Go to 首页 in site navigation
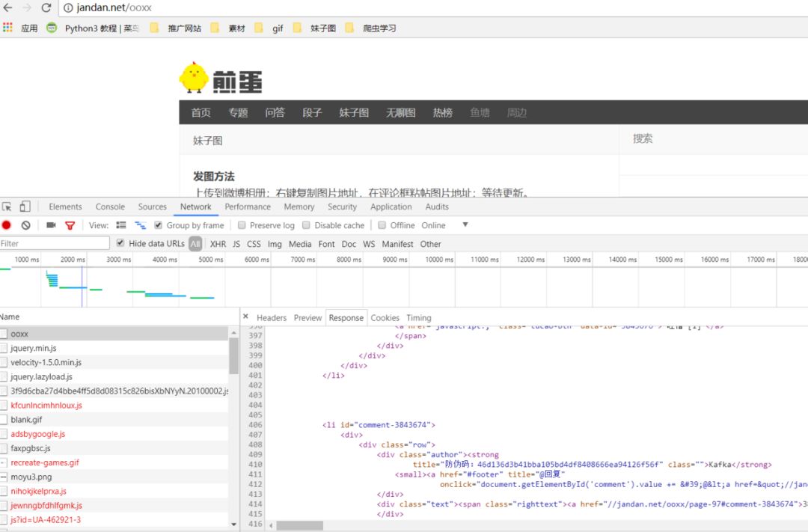The image size is (808, 532). [x=201, y=112]
